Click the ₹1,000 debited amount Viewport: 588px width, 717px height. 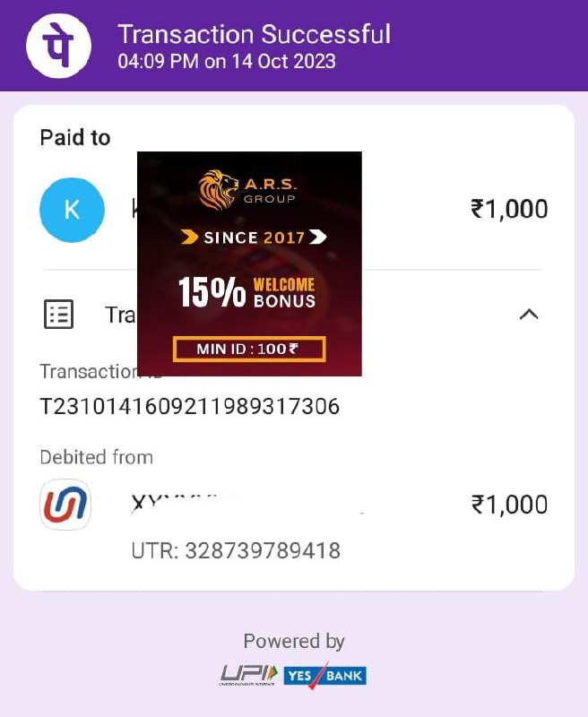pyautogui.click(x=509, y=505)
